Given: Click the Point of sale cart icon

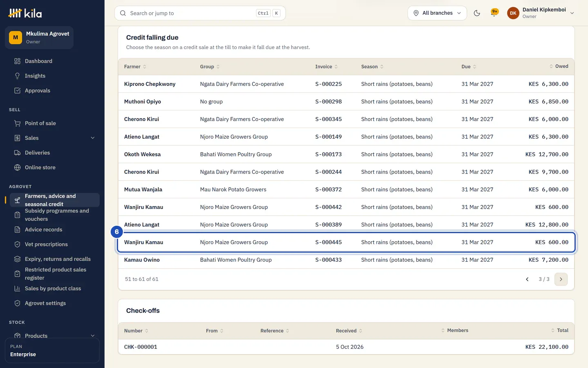Looking at the screenshot, I should click(x=17, y=123).
